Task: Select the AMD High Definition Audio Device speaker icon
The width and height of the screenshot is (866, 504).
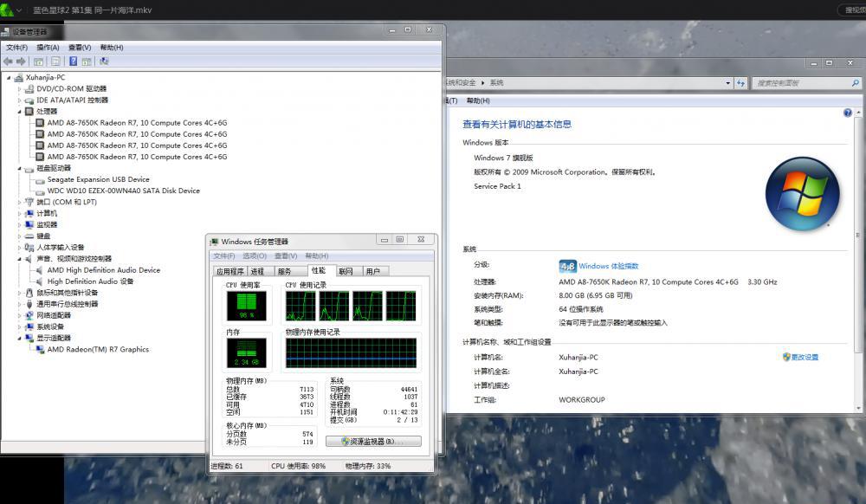Action: (x=40, y=270)
